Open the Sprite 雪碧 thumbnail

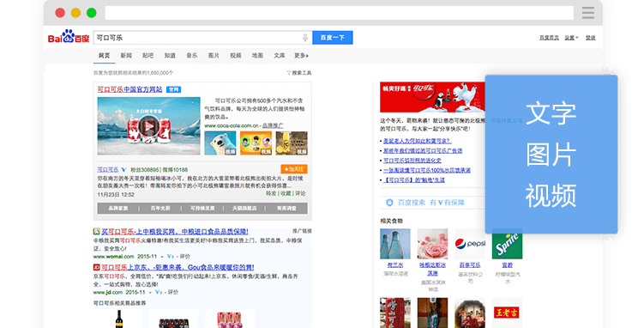tap(508, 244)
